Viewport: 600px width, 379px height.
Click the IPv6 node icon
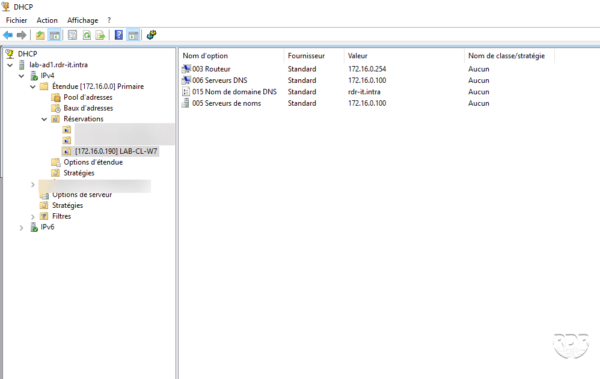(x=34, y=227)
